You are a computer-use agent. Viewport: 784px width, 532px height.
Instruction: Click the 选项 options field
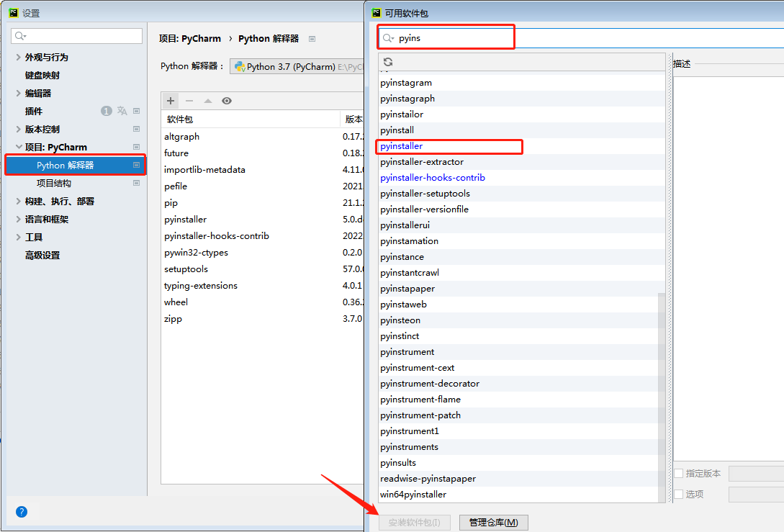tap(756, 494)
